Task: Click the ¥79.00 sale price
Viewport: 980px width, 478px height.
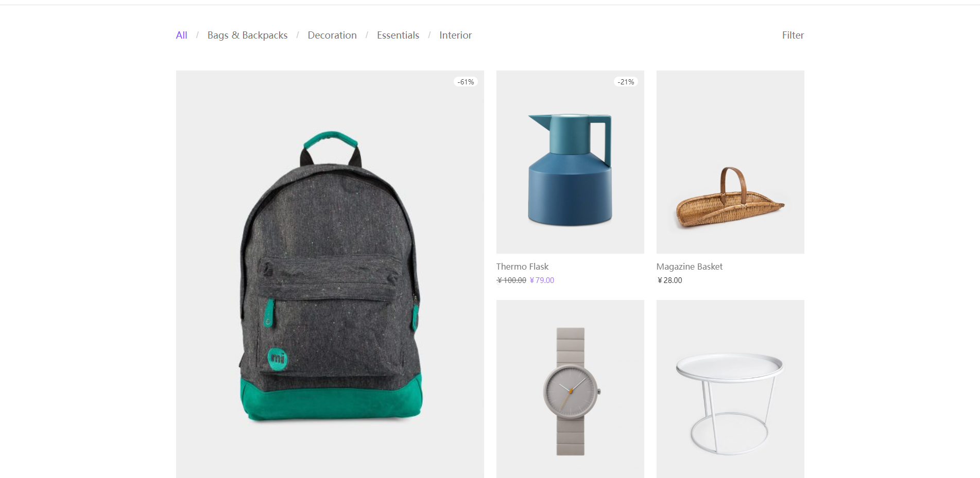Action: click(542, 280)
